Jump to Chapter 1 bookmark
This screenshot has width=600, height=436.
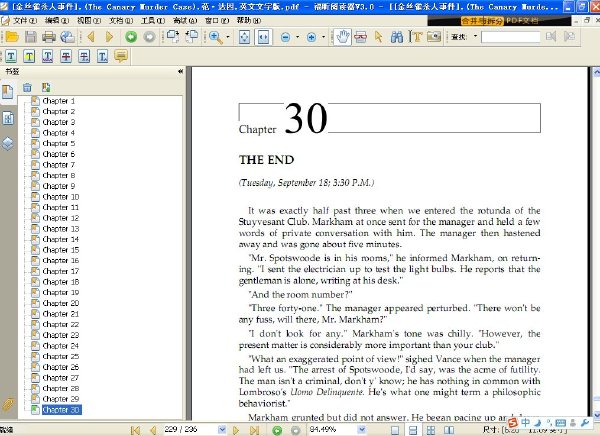click(59, 101)
